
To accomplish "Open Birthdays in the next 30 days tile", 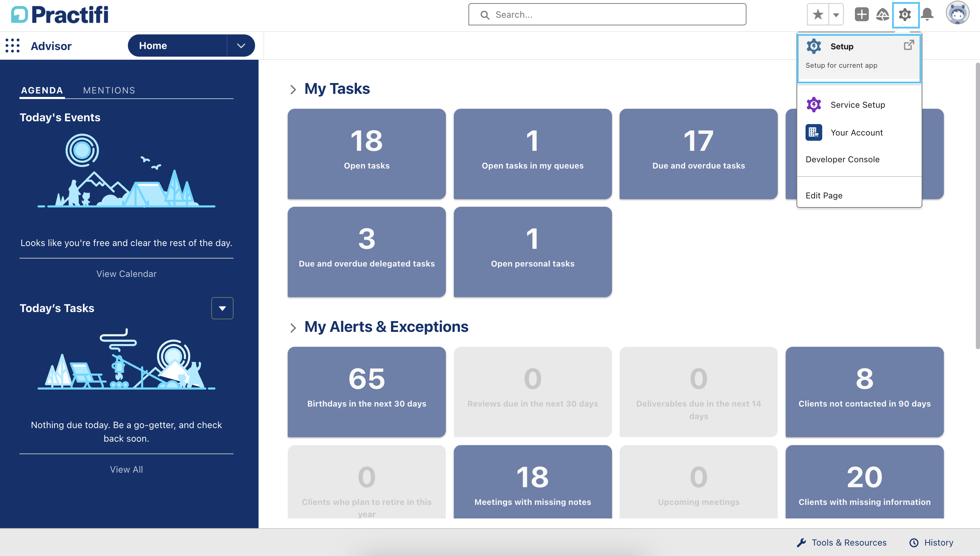I will click(x=367, y=392).
